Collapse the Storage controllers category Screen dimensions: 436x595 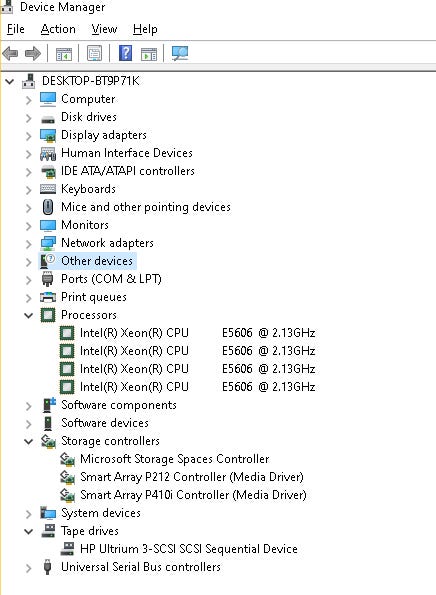[28, 441]
